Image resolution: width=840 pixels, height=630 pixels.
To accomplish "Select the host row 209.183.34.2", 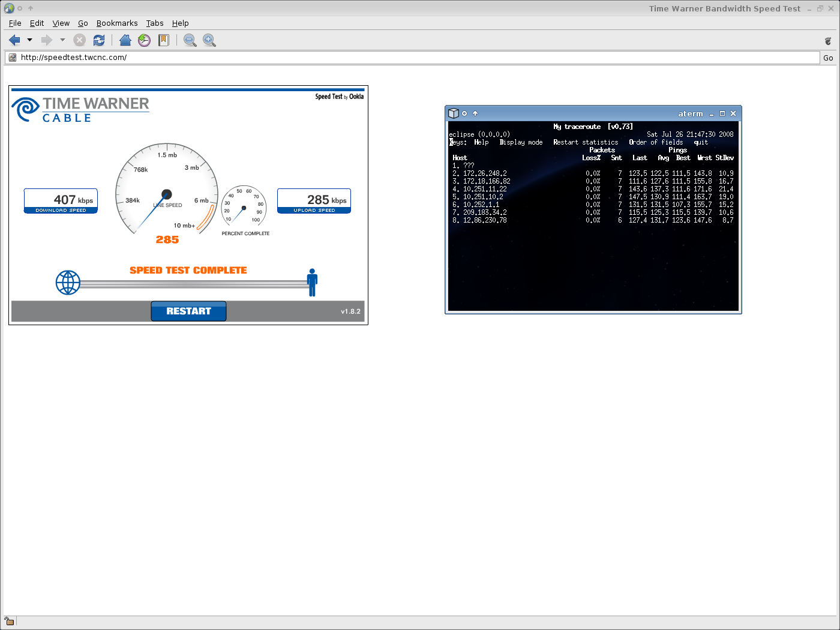I will [593, 212].
